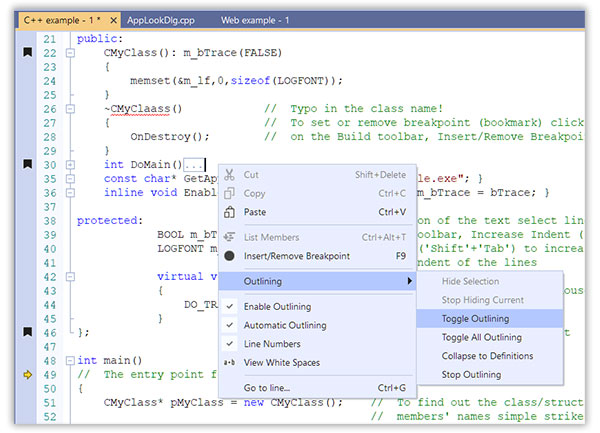Click the bookmark marker on line 22
Image resolution: width=600 pixels, height=433 pixels.
[28, 52]
